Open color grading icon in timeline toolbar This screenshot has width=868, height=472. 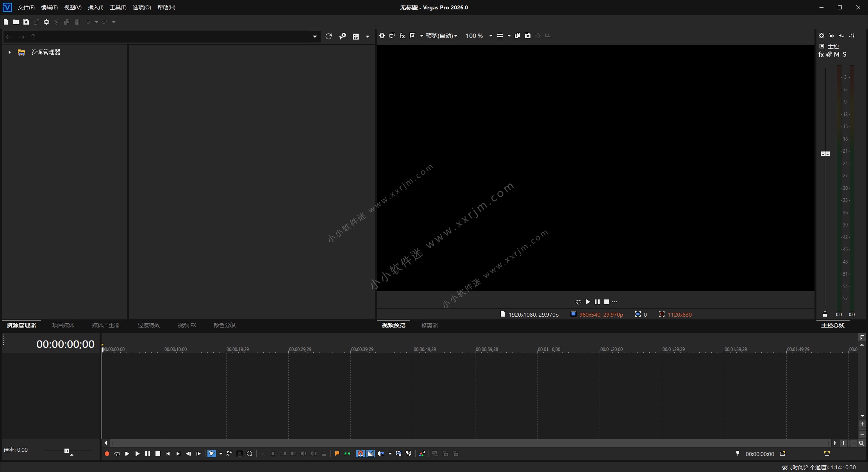(422, 454)
